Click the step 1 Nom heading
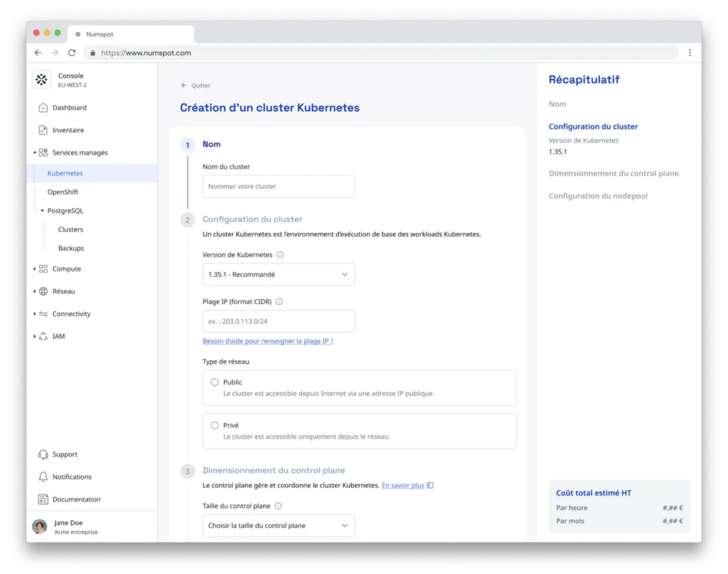Viewport: 728px width, 574px height. click(211, 144)
